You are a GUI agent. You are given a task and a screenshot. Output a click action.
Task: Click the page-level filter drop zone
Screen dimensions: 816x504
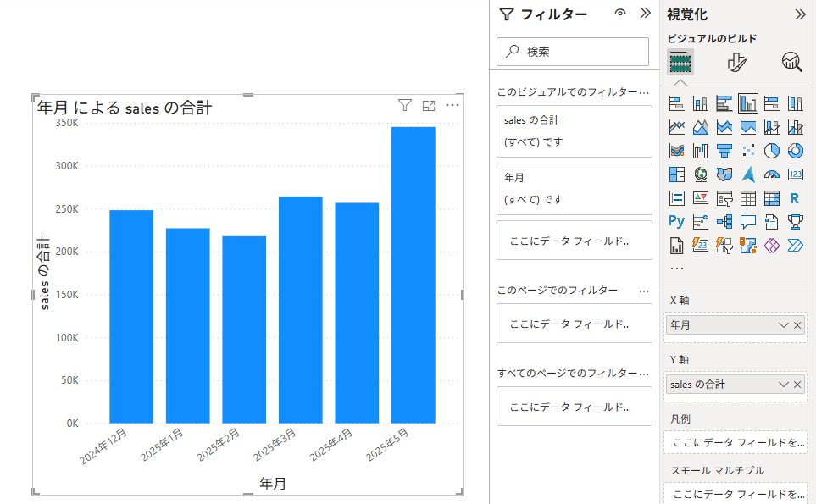coord(574,324)
